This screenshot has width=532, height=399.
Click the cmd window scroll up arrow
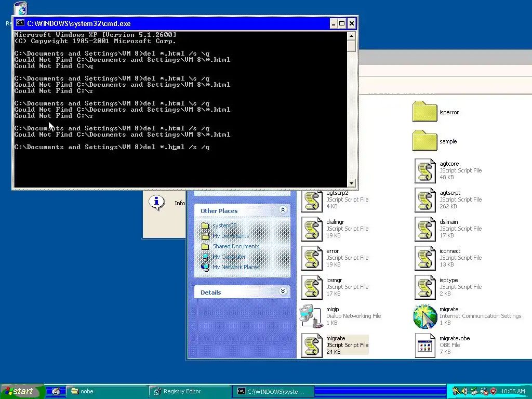point(351,36)
